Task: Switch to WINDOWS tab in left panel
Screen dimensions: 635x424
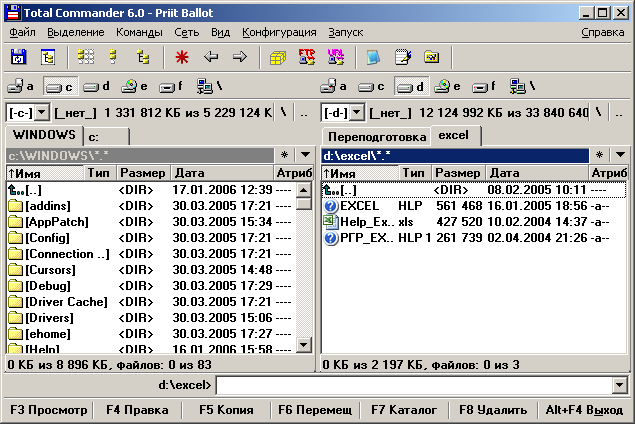Action: pos(44,135)
